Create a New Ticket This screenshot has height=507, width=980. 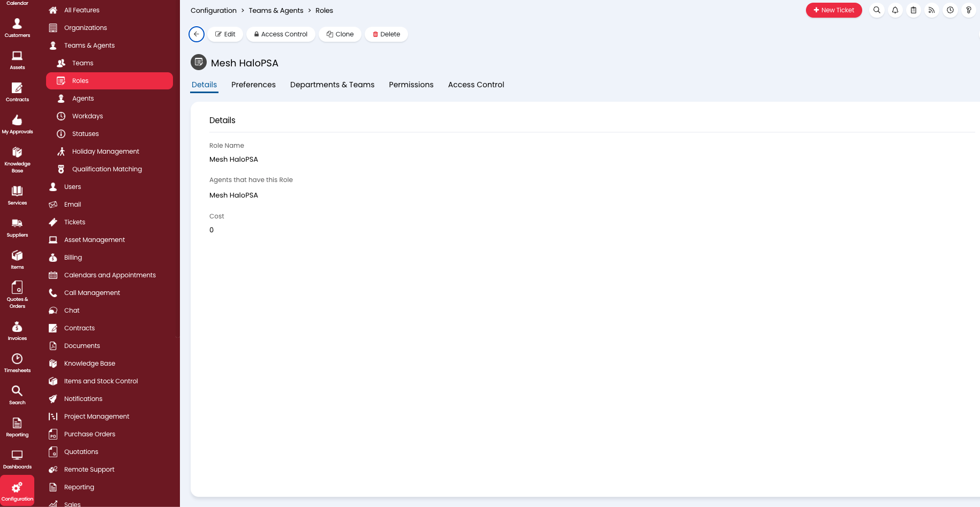pyautogui.click(x=834, y=10)
